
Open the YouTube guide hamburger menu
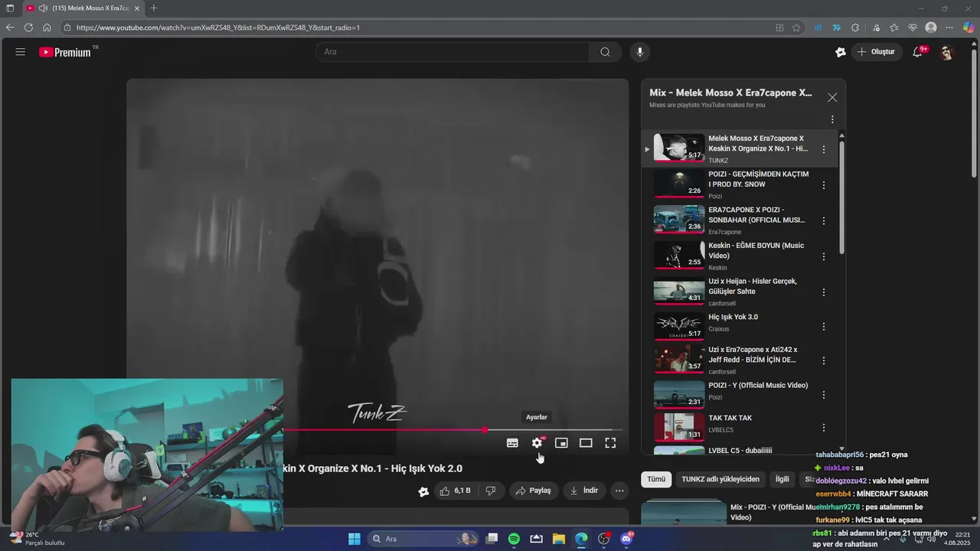click(21, 52)
